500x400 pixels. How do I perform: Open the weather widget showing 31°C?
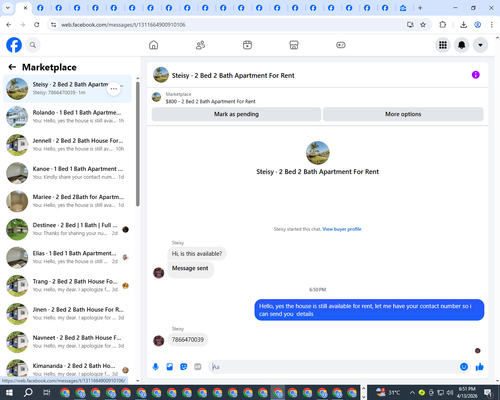[x=388, y=392]
